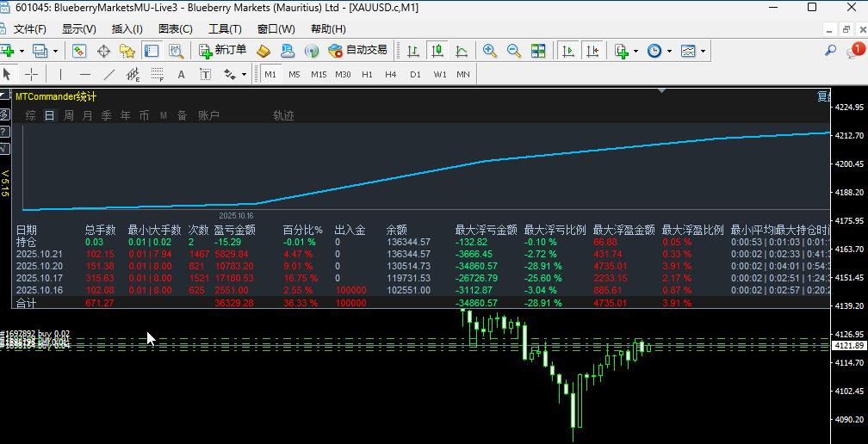This screenshot has width=868, height=444.
Task: Select the text A tool
Action: tap(181, 74)
